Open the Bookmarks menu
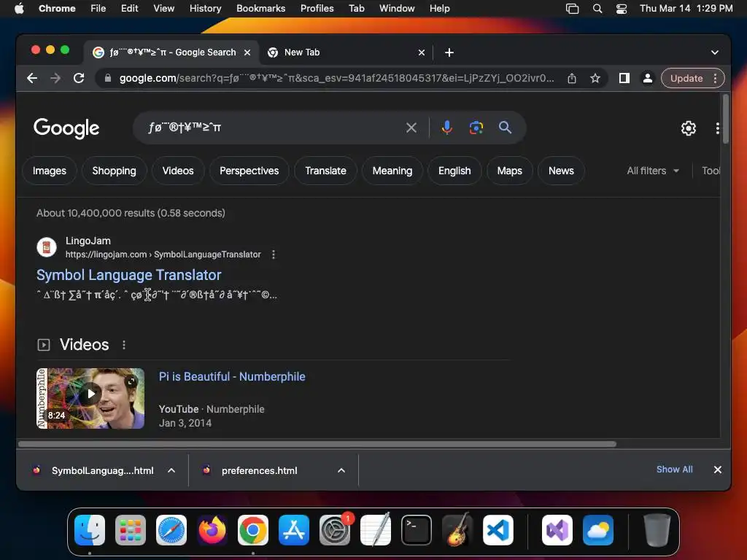Screen dimensions: 747x560 [x=260, y=9]
